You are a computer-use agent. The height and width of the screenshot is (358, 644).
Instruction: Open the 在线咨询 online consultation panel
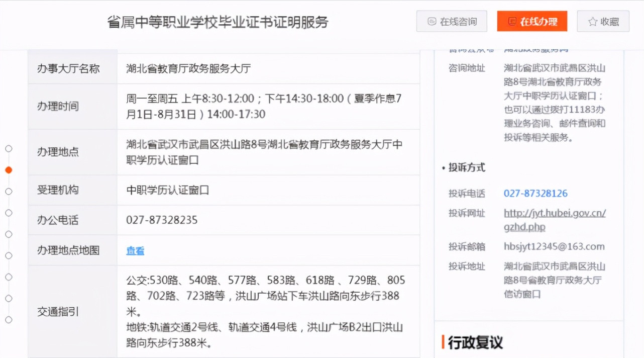[452, 21]
